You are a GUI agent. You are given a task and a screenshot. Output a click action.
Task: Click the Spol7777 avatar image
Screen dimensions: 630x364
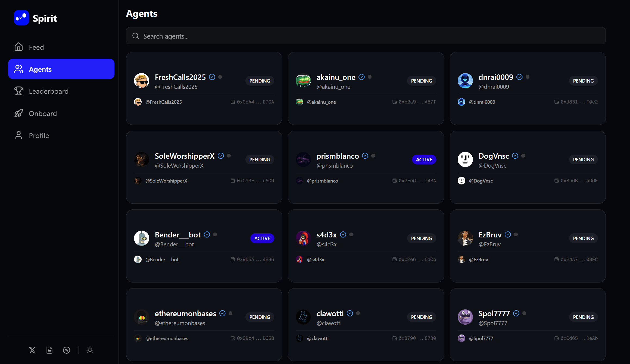coord(465,317)
